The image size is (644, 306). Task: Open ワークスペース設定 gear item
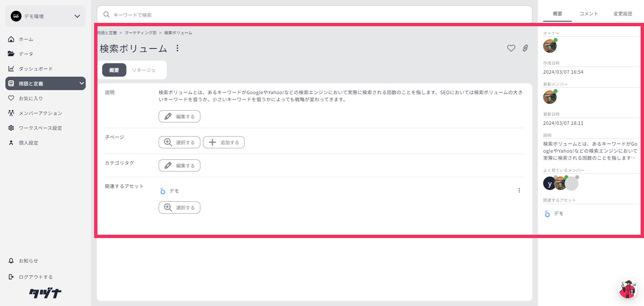click(x=45, y=128)
